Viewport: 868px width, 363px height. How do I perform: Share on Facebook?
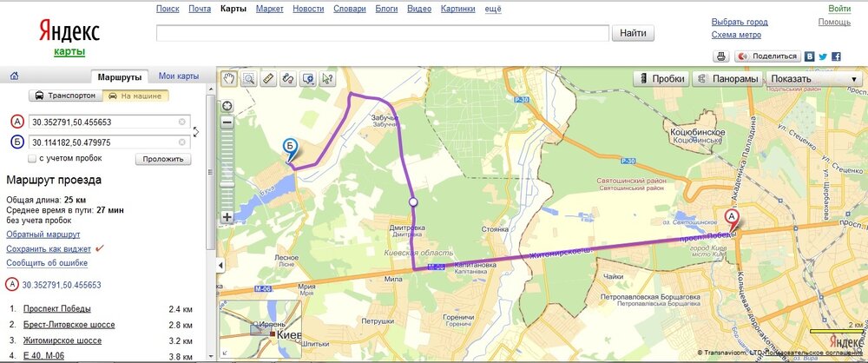(x=836, y=56)
